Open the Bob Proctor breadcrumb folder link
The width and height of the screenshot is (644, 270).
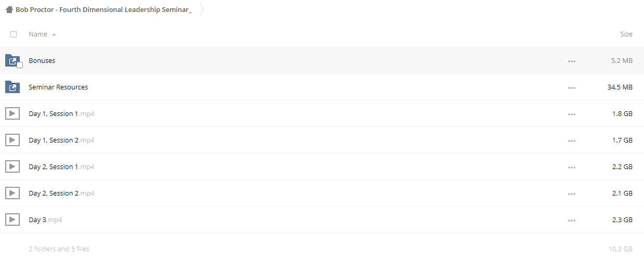pyautogui.click(x=104, y=10)
